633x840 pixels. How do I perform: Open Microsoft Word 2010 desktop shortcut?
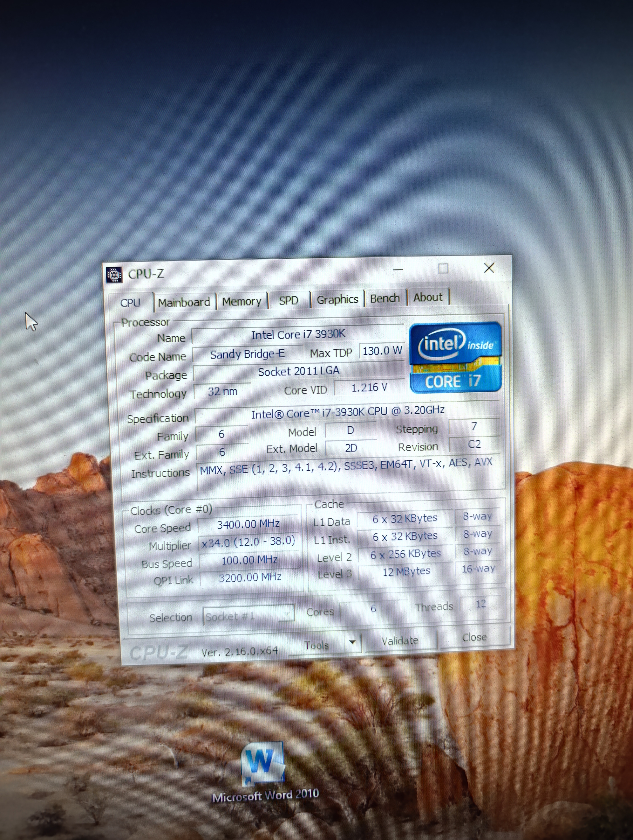coord(263,765)
